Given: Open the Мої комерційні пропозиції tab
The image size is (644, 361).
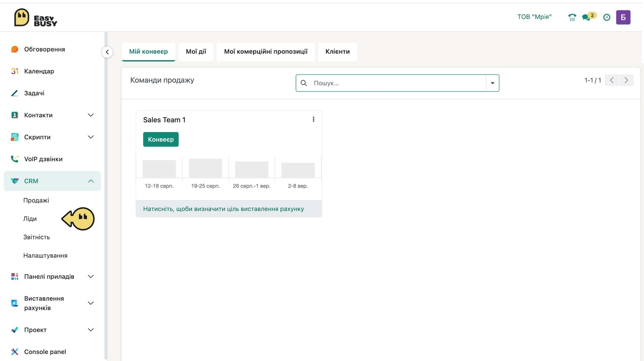Looking at the screenshot, I should [x=266, y=51].
